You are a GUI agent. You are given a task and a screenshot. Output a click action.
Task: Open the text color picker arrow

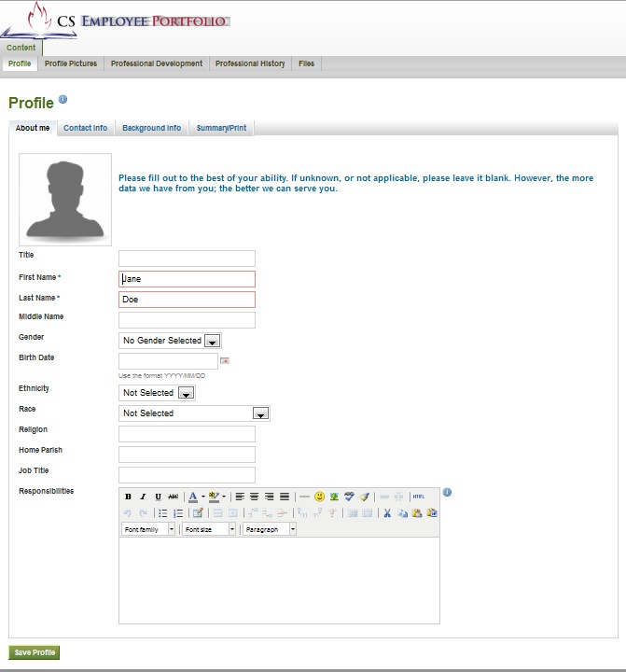(202, 497)
